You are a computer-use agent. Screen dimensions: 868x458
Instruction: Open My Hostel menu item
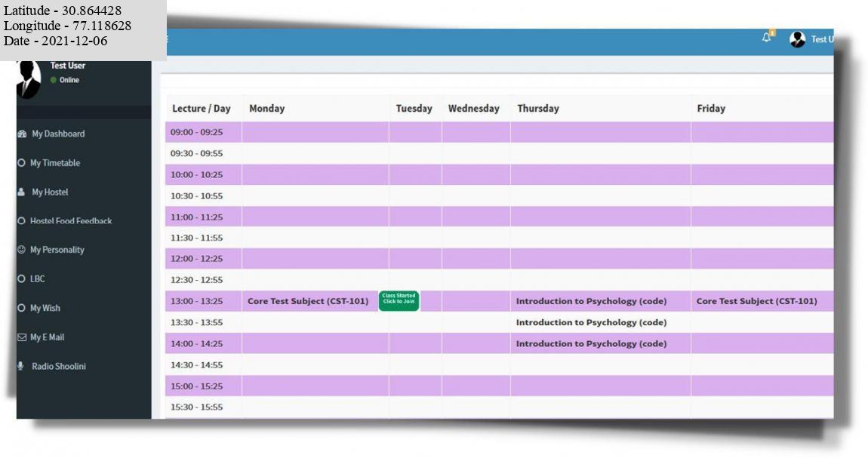(x=50, y=192)
